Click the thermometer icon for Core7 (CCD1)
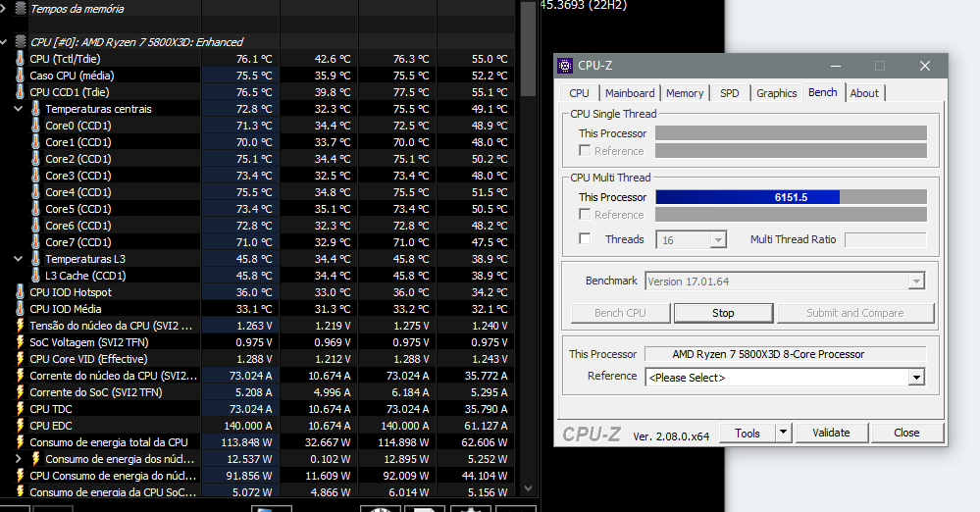The width and height of the screenshot is (980, 512). pyautogui.click(x=35, y=242)
